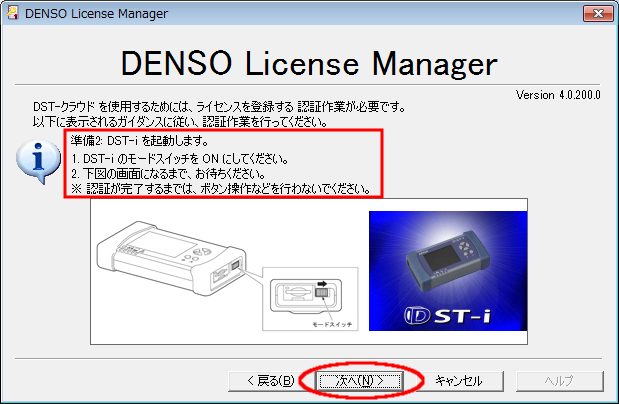This screenshot has height=404, width=619.
Task: Click the ※ 認証が完了するまでは warning line
Action: [x=221, y=189]
